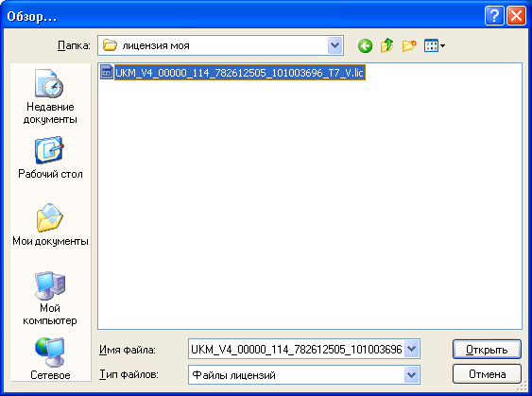This screenshot has width=532, height=396.
Task: Click the Открыть button
Action: [487, 350]
